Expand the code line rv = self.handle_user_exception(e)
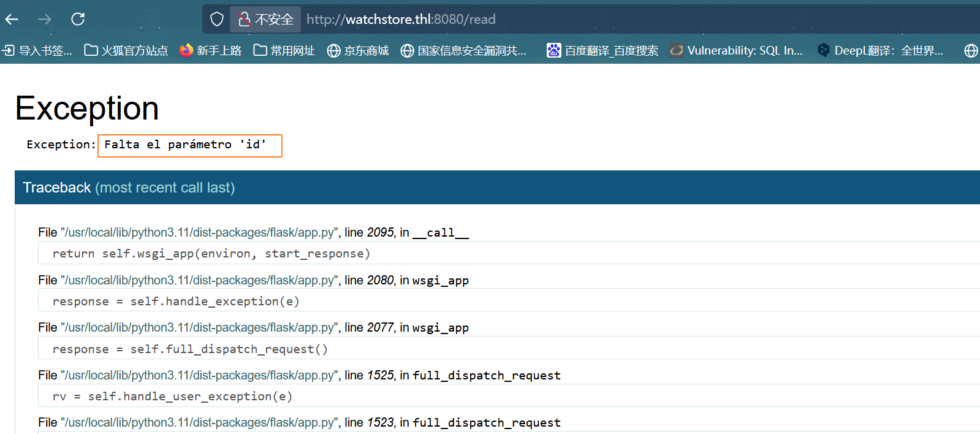Viewport: 980px width, 434px height. 509,396
